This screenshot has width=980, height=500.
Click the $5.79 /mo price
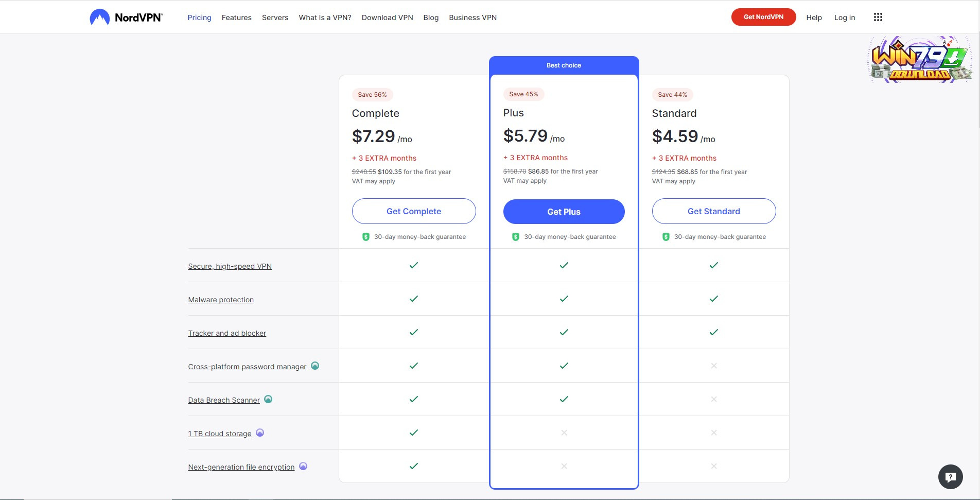(534, 136)
